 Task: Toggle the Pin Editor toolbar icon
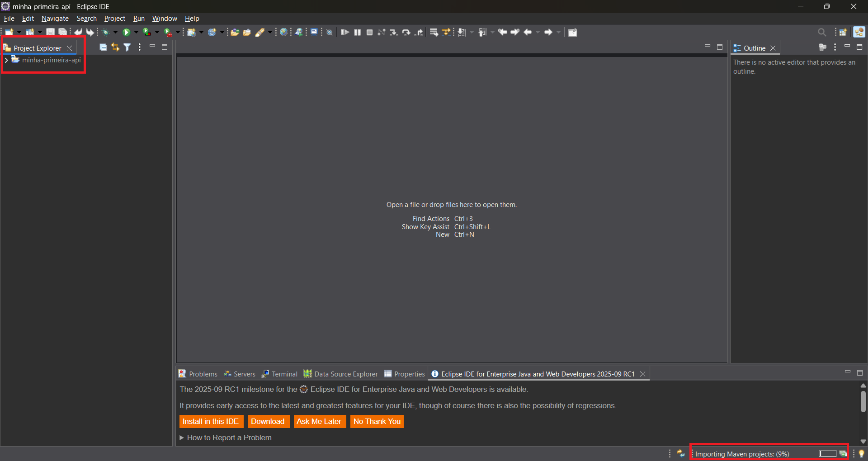pos(572,32)
